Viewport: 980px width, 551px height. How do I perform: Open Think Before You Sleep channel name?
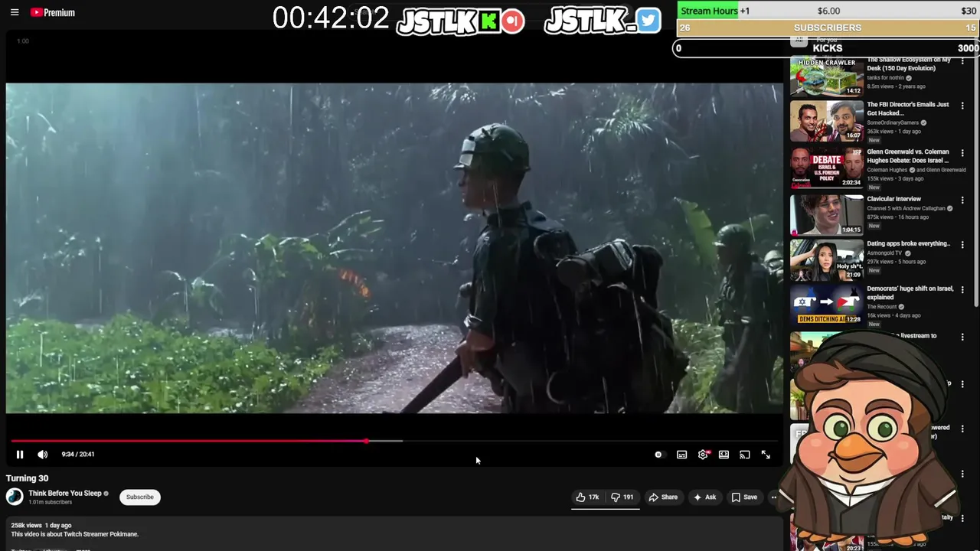(65, 494)
